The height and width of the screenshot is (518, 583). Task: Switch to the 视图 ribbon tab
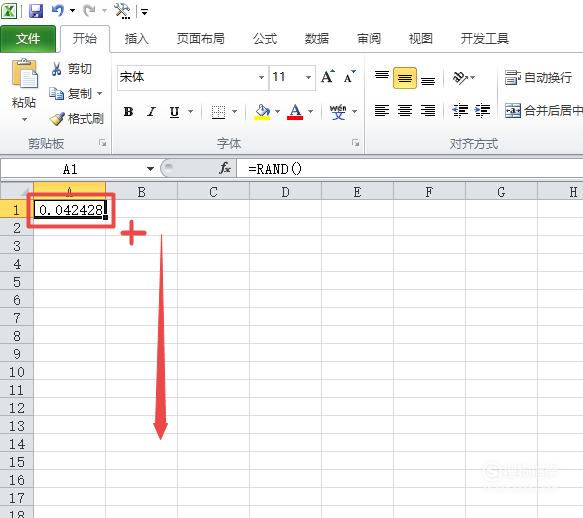421,39
